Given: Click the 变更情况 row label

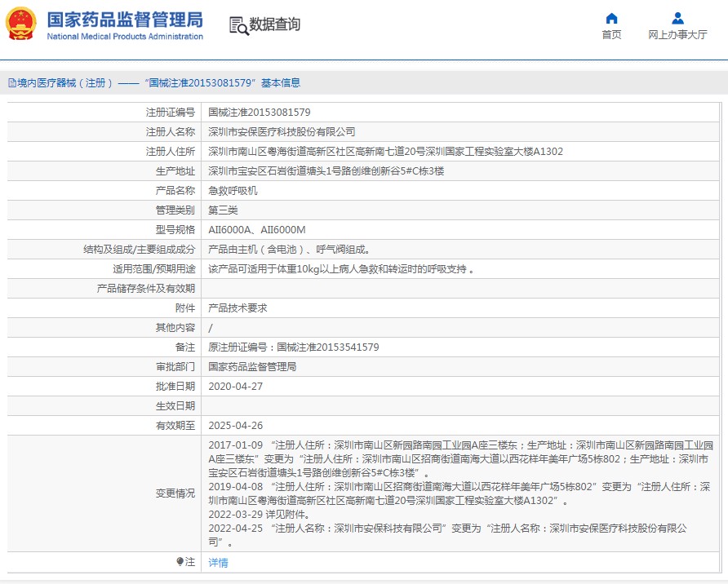Looking at the screenshot, I should point(175,493).
